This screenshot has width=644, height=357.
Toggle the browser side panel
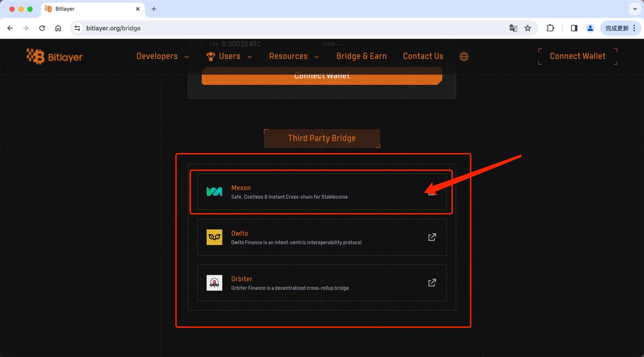(574, 28)
